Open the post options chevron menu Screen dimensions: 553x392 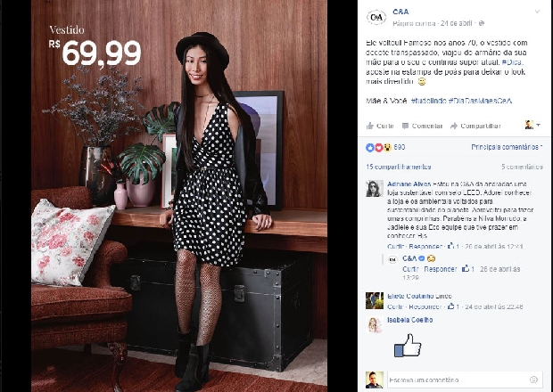coord(538,12)
